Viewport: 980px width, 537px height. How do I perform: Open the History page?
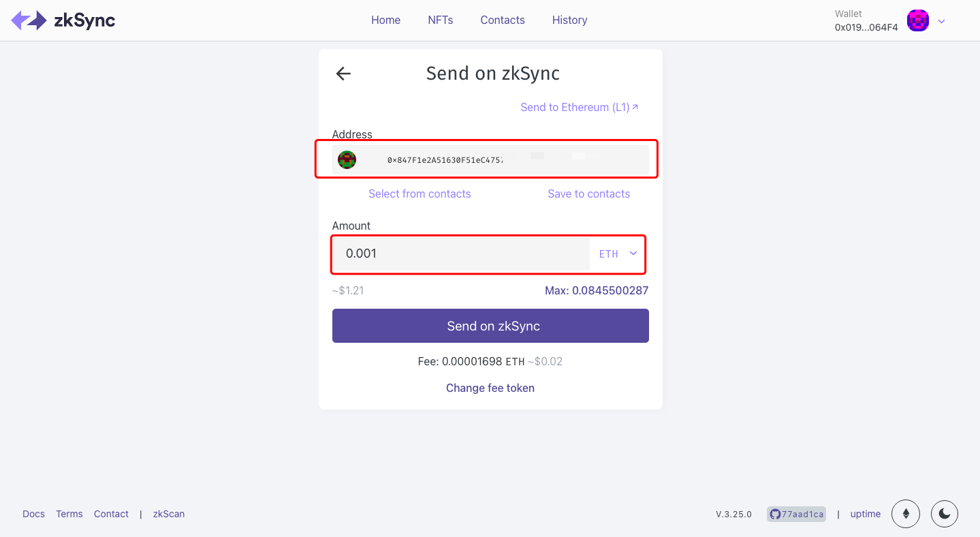(569, 20)
